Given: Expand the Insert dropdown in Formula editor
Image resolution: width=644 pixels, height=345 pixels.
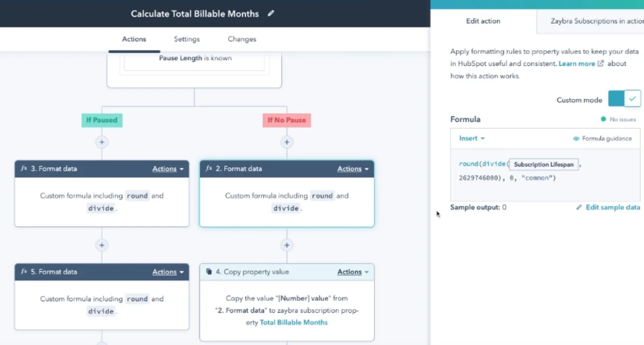Looking at the screenshot, I should coord(471,138).
